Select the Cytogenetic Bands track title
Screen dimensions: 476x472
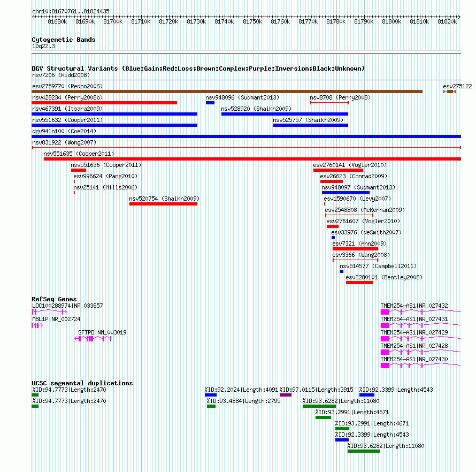[x=64, y=40]
